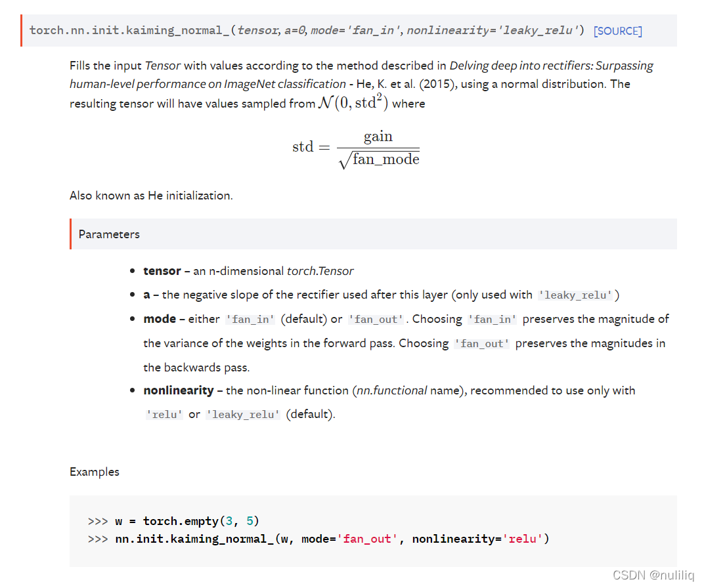Click the 'fan_in' (default) code literal
Image resolution: width=704 pixels, height=588 pixels.
point(250,320)
